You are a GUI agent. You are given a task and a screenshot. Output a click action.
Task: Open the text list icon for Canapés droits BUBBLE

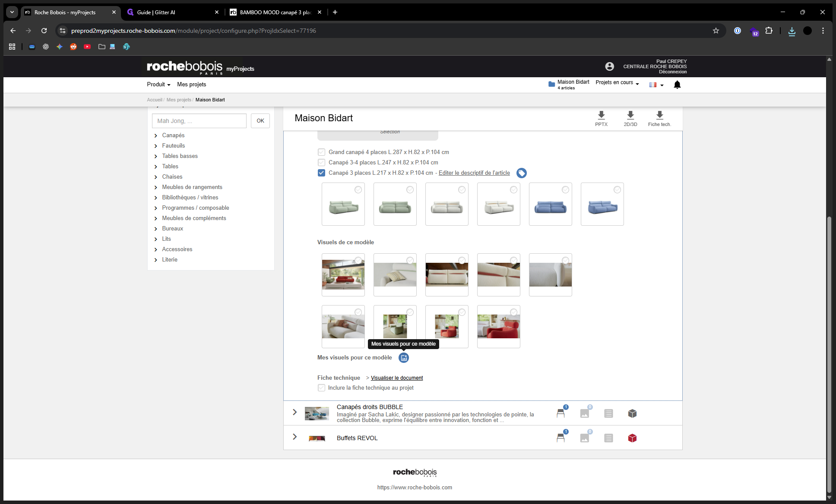pyautogui.click(x=608, y=413)
